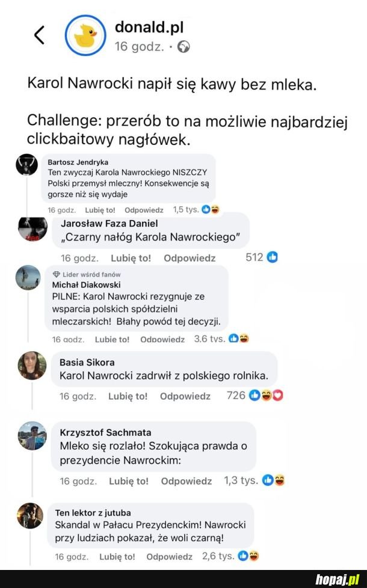The width and height of the screenshot is (367, 588).
Task: Click Ten lektor z jutuba's avatar
Action: [x=29, y=516]
